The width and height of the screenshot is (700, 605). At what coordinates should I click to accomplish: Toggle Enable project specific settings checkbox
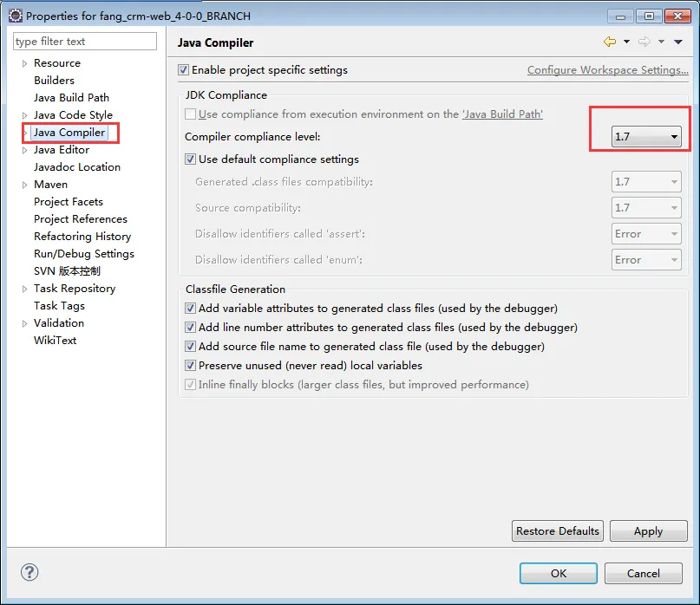point(183,70)
